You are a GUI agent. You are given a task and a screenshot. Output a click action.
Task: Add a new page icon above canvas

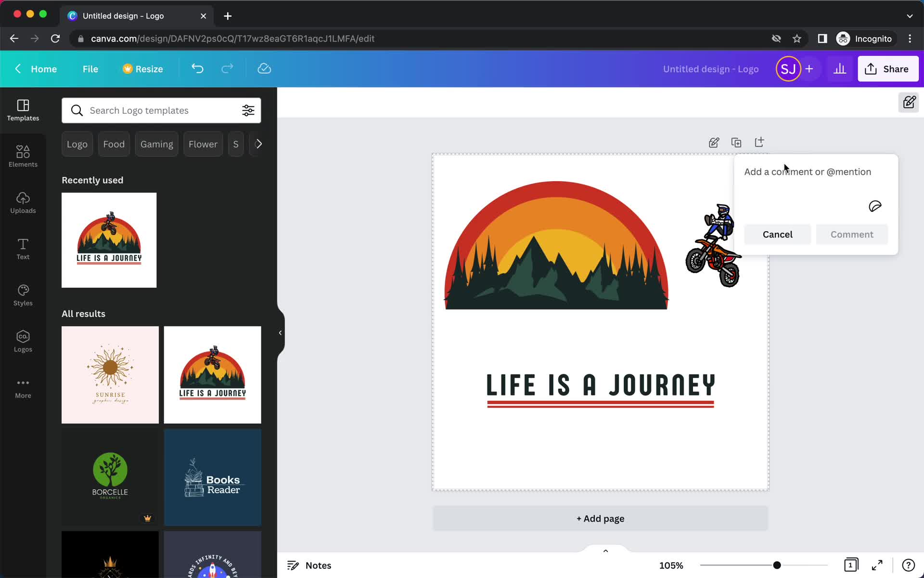pyautogui.click(x=759, y=143)
